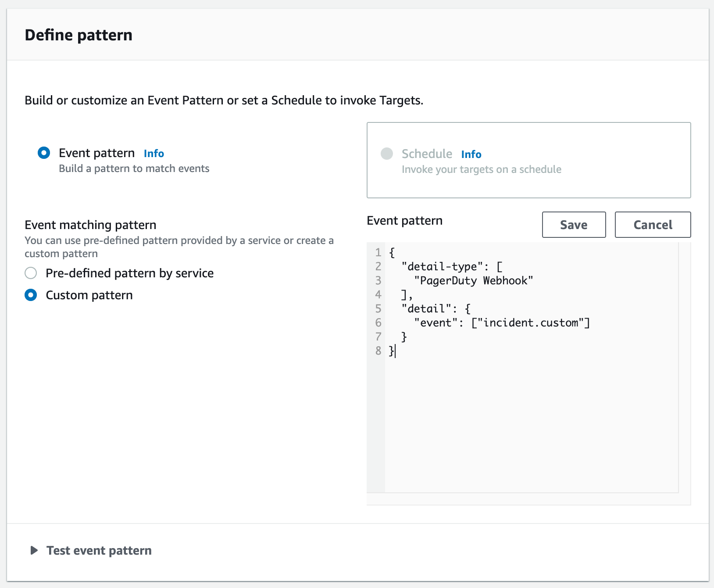Expand the Test event pattern section
This screenshot has height=588, width=714.
tap(34, 550)
